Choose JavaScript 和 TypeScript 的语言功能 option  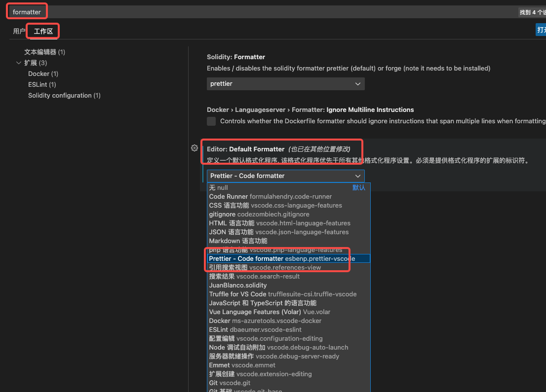coord(289,303)
